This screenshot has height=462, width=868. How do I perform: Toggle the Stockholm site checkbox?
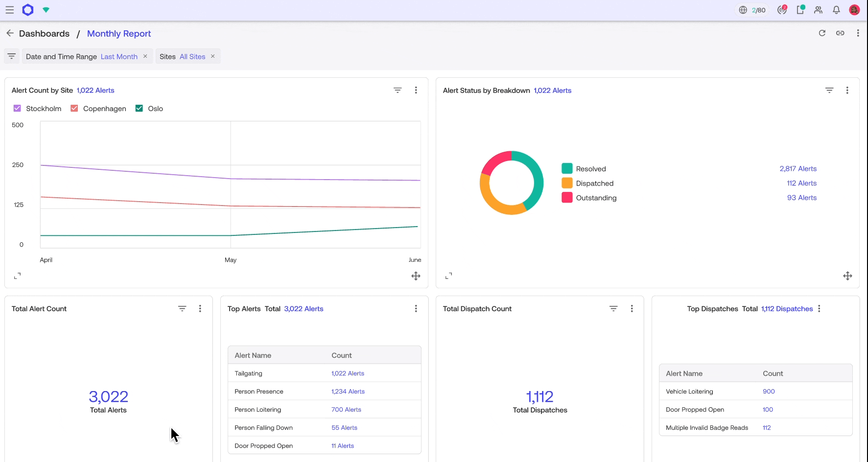17,108
